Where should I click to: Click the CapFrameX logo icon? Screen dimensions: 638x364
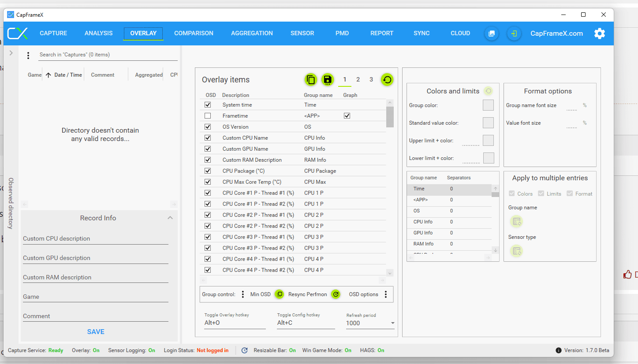coord(18,33)
